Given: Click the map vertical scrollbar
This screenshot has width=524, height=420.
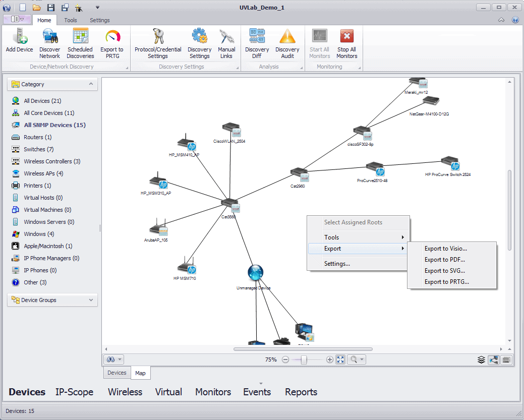Looking at the screenshot, I should (510, 210).
